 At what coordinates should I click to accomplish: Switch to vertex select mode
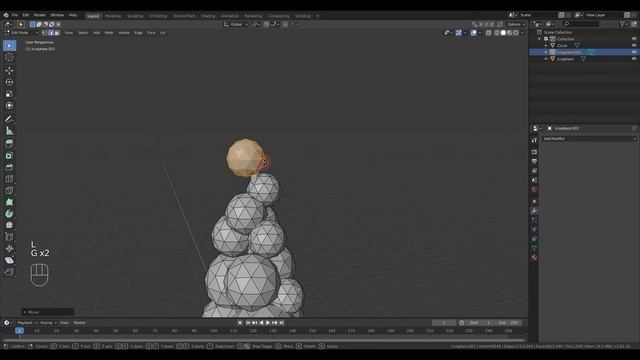(x=44, y=33)
